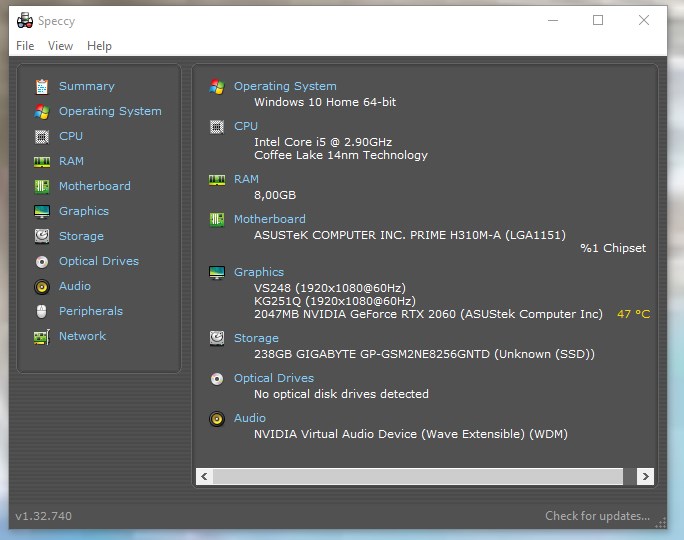This screenshot has width=684, height=540.
Task: Open the RAM heading link in summary
Action: click(x=246, y=179)
